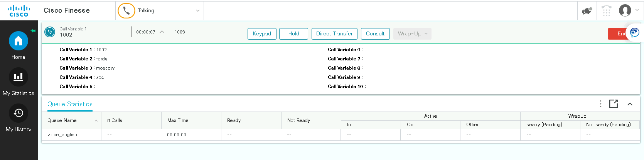Click the active call phone icon

[x=50, y=32]
